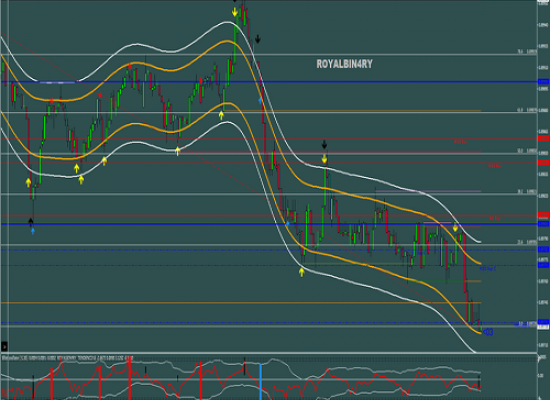This screenshot has width=550, height=400.
Task: Select the yellow down arrow at the chart's highest peak
Action: point(234,13)
